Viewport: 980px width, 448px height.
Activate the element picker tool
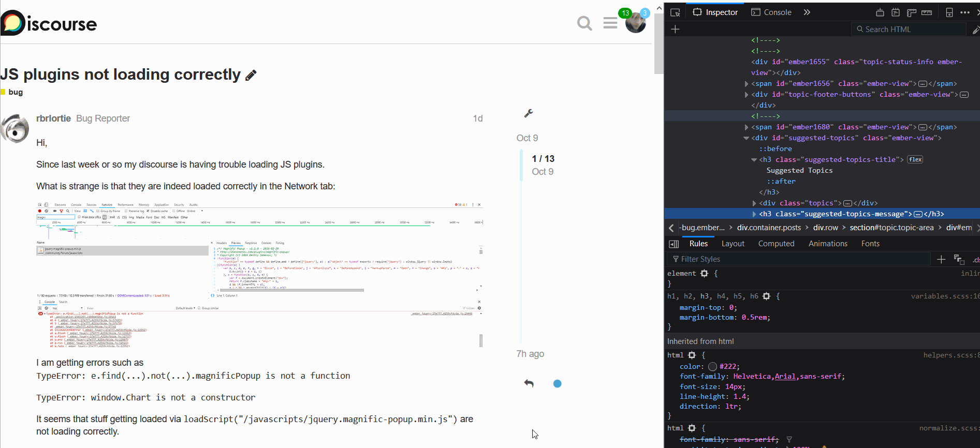675,12
